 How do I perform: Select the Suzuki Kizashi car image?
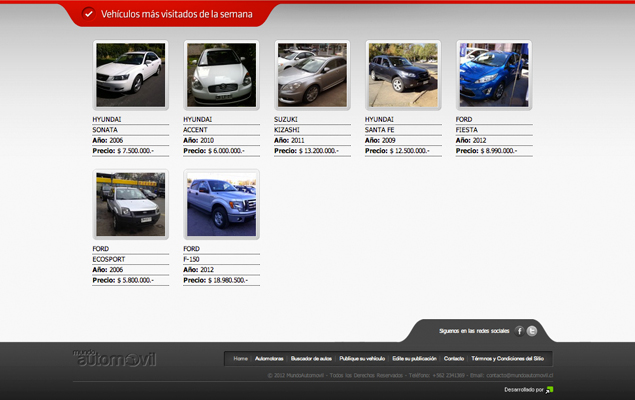pyautogui.click(x=312, y=75)
